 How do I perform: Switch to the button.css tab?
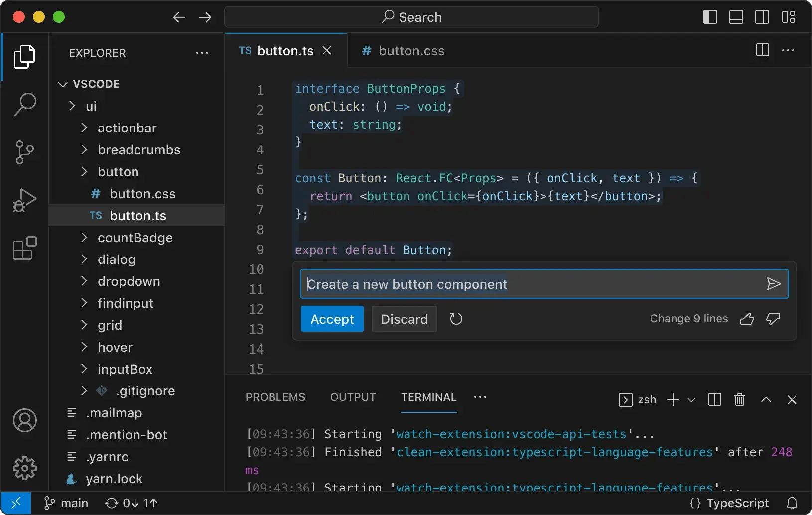point(410,50)
